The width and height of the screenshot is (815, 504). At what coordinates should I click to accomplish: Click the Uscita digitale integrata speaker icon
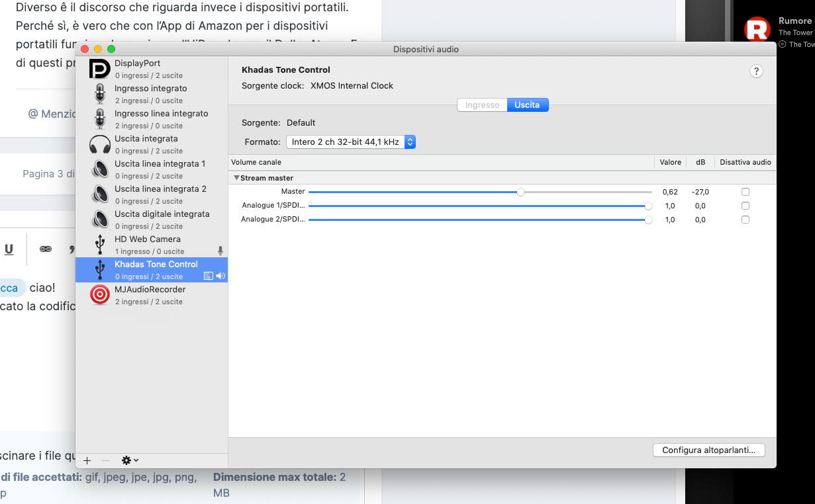pos(100,220)
